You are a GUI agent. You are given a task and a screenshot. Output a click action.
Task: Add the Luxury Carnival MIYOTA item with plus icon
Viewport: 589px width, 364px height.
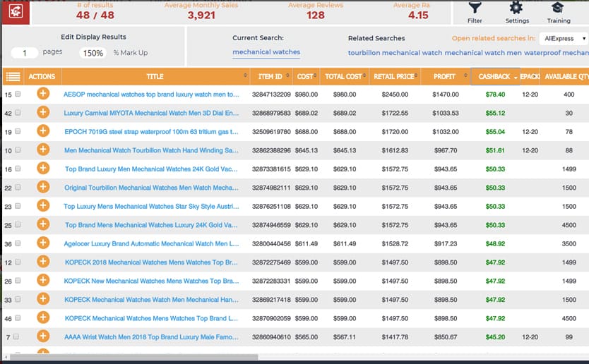click(x=43, y=112)
